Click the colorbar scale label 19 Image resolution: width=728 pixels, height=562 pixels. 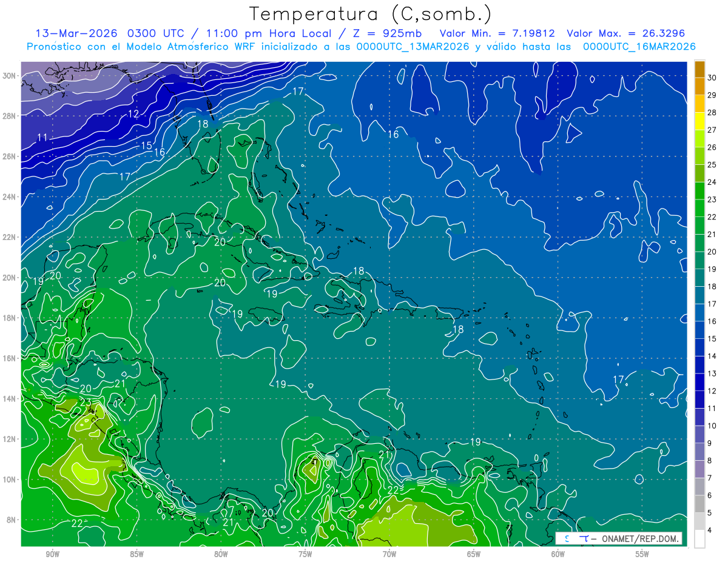[x=712, y=269]
